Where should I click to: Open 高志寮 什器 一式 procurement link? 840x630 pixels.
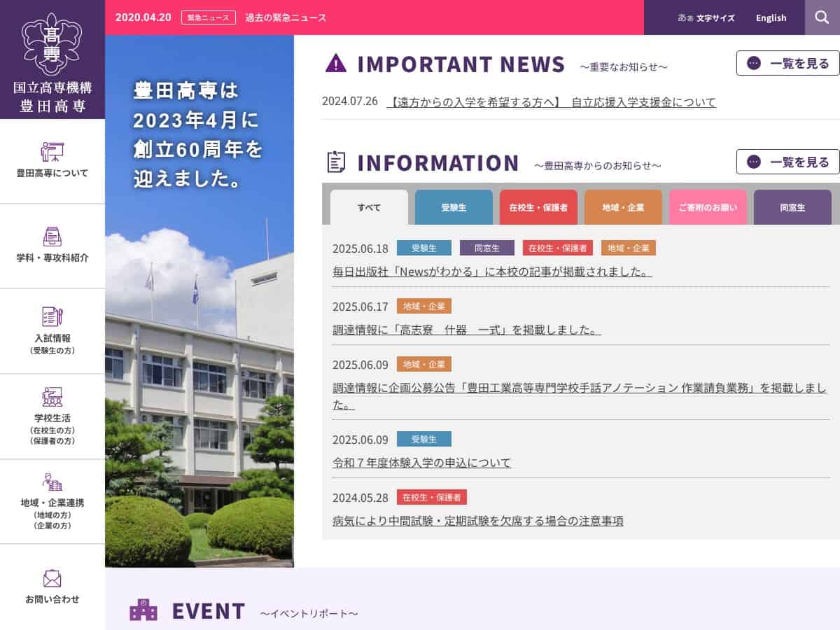pyautogui.click(x=467, y=329)
